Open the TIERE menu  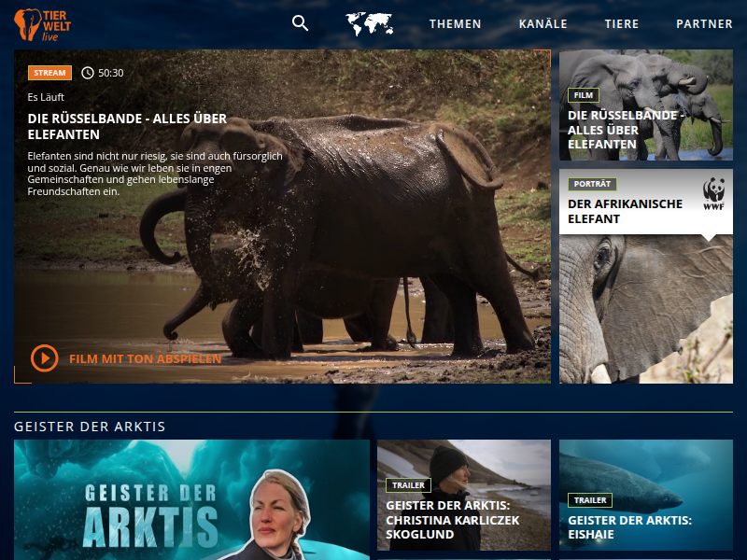pyautogui.click(x=622, y=24)
